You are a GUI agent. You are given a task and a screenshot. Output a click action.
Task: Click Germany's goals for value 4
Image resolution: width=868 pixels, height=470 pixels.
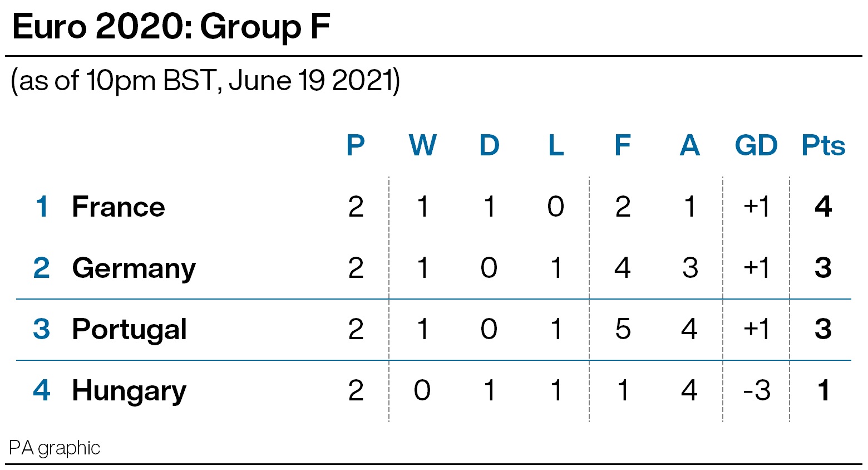coord(623,268)
